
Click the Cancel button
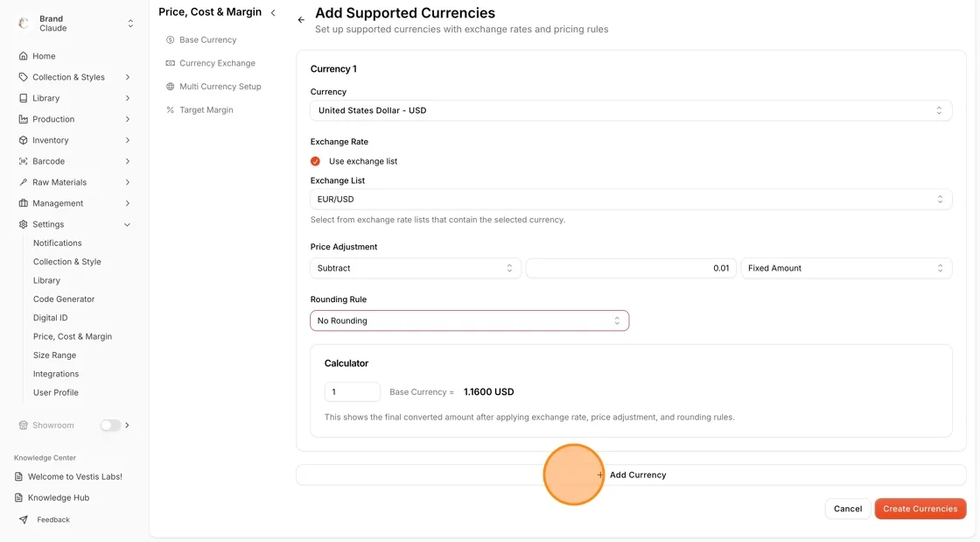click(x=848, y=509)
